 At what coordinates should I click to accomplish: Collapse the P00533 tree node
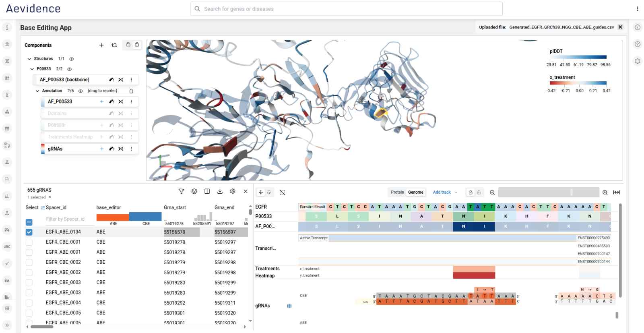32,69
